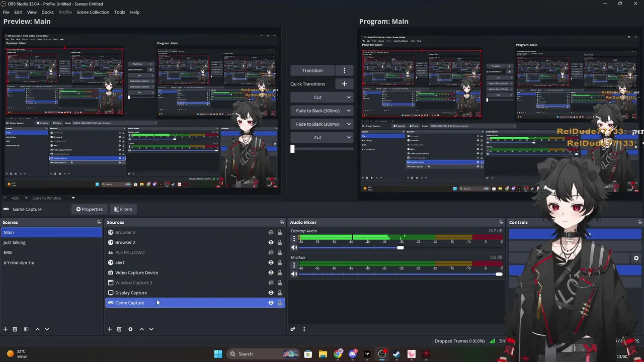The image size is (644, 362).
Task: Open the Scene Collection menu
Action: click(93, 12)
